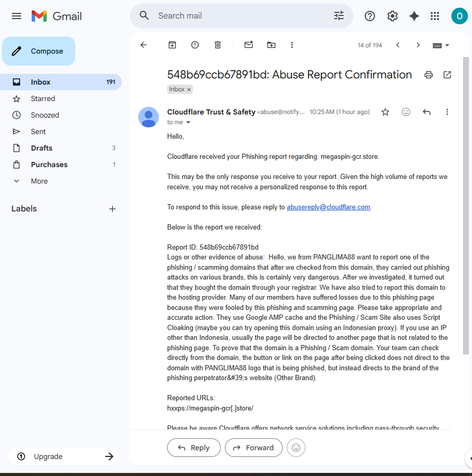Open Gemini sparkle icon
472x476 pixels.
pos(414,16)
